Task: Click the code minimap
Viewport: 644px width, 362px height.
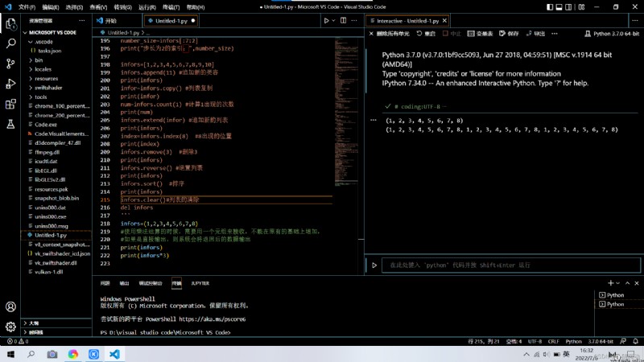Action: (346, 111)
